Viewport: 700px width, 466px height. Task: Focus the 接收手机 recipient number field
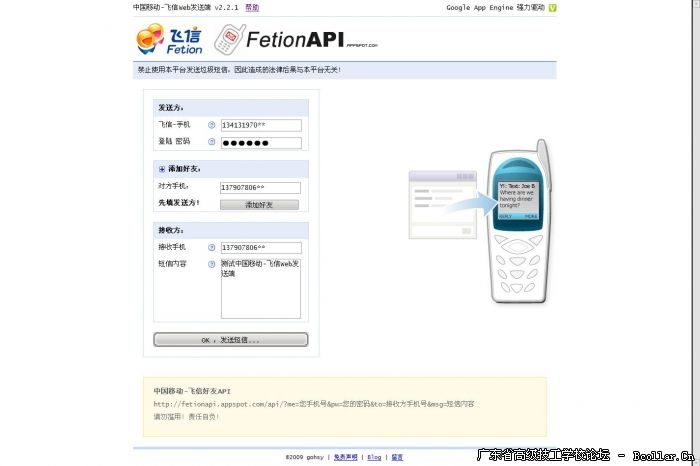[x=261, y=248]
